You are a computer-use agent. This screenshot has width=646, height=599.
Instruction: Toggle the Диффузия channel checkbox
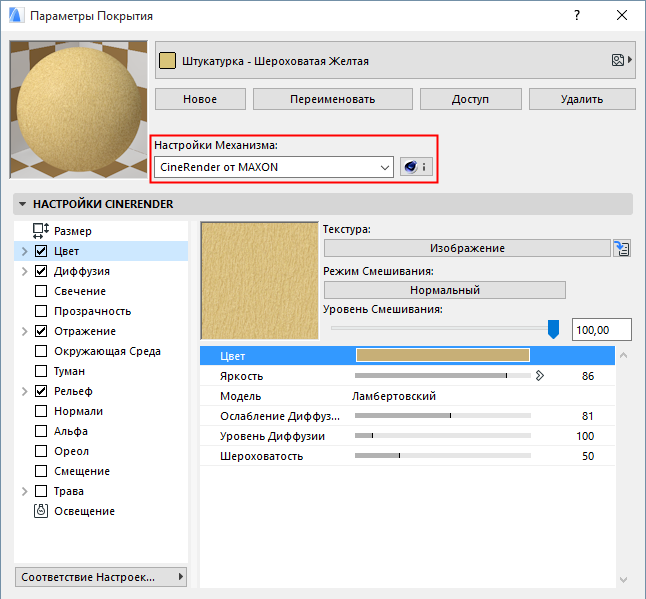coord(41,271)
